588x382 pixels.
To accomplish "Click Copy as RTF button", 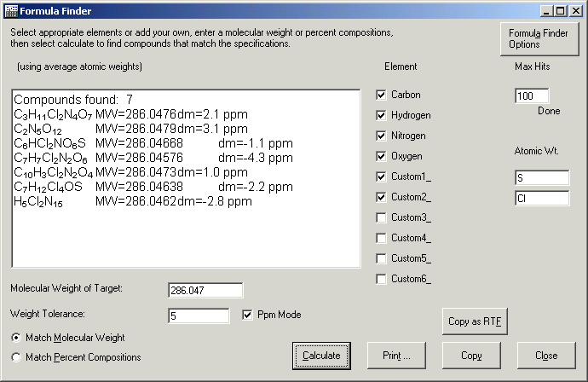I will 475,321.
